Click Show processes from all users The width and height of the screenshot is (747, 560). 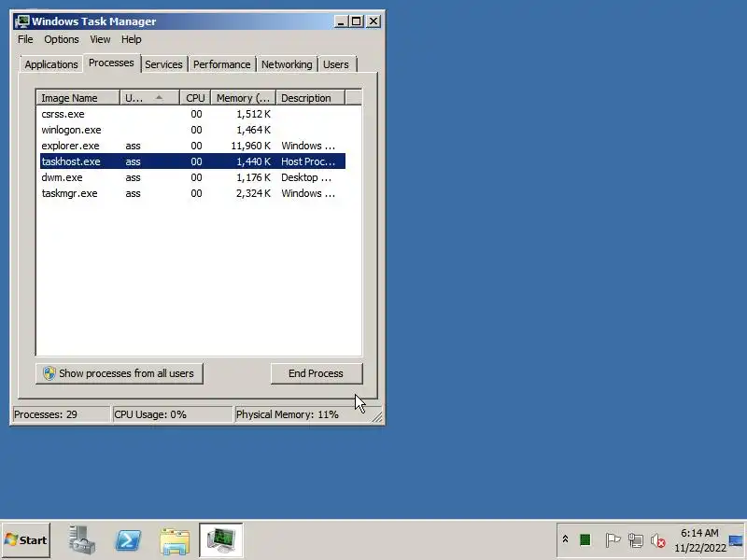tap(120, 373)
